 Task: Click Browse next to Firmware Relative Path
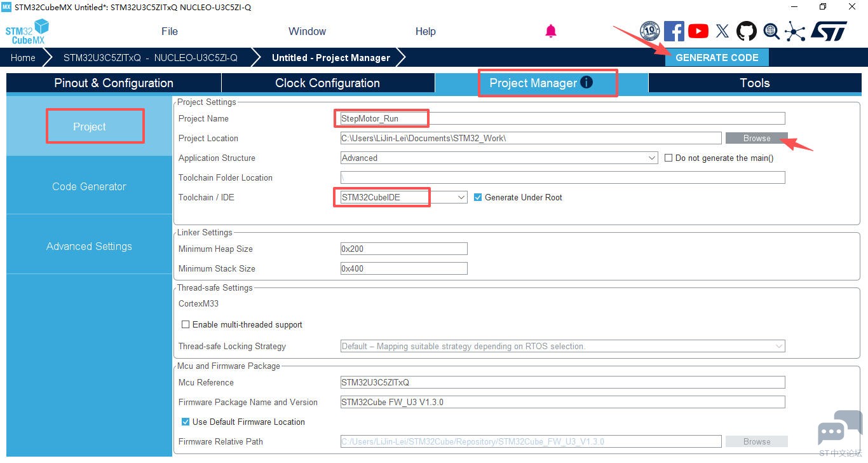click(757, 441)
